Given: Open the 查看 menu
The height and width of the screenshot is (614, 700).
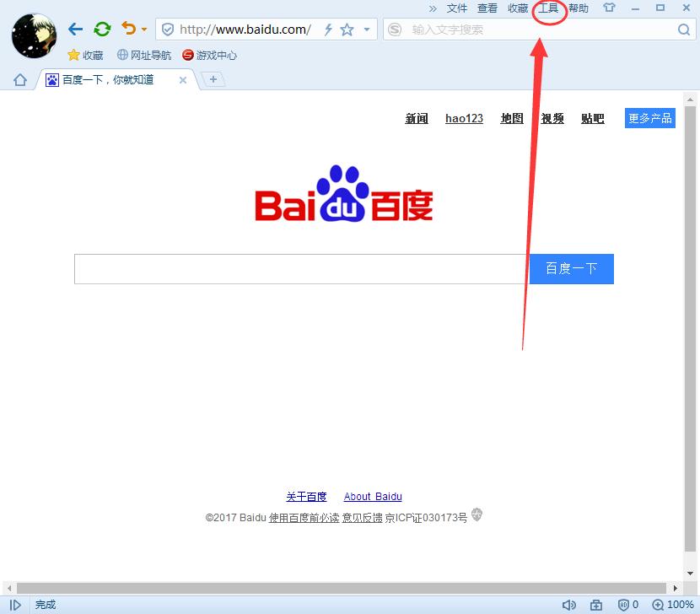Looking at the screenshot, I should coord(487,8).
